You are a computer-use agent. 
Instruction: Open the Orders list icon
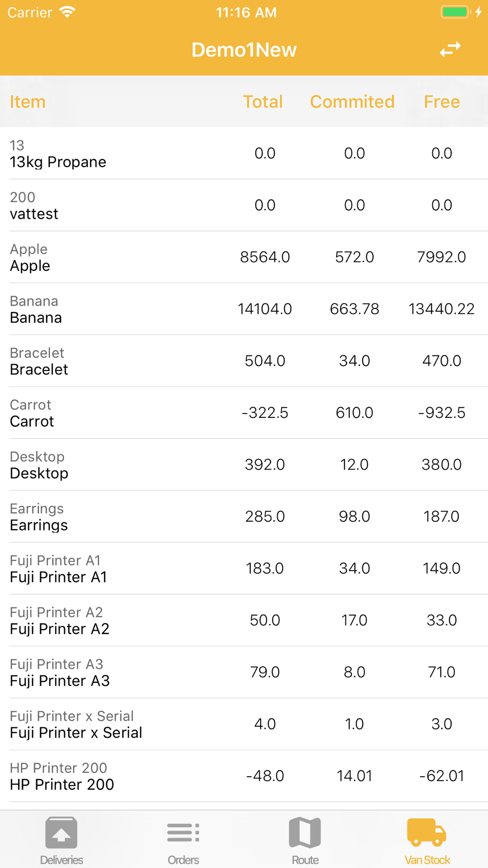pyautogui.click(x=183, y=833)
